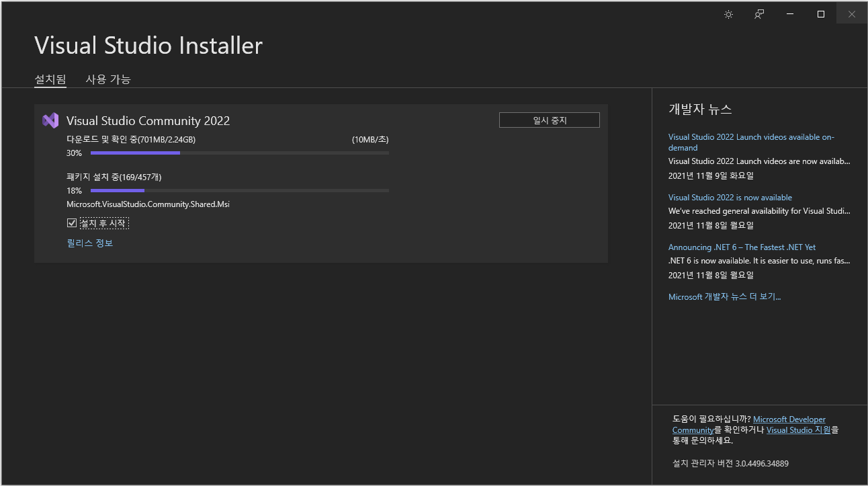This screenshot has width=868, height=486.
Task: Click the Visual Studio Community 2022 title
Action: 148,121
